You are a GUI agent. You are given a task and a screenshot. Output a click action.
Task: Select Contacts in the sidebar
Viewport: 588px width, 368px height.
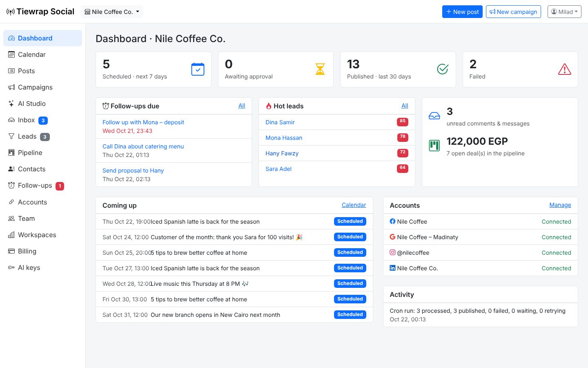pos(42,169)
